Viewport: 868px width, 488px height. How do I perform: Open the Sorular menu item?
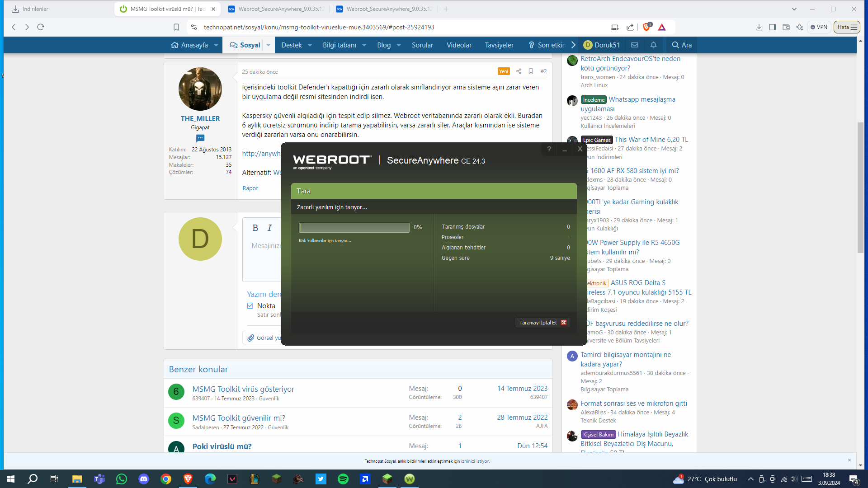[422, 45]
